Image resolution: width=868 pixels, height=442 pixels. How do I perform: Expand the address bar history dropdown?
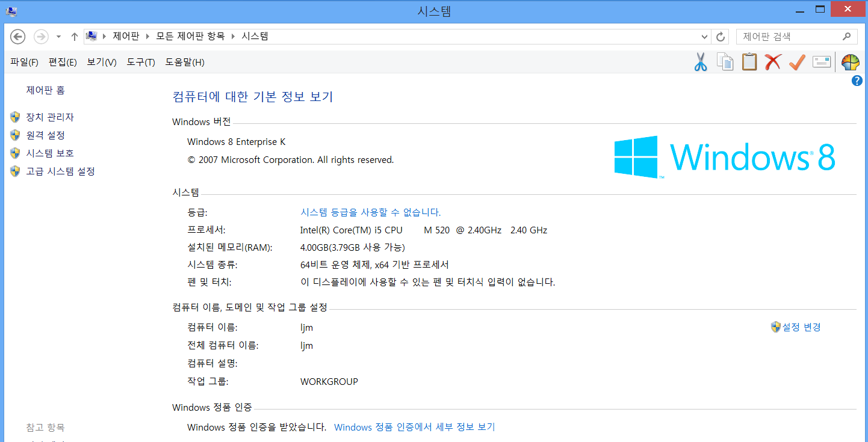(705, 37)
